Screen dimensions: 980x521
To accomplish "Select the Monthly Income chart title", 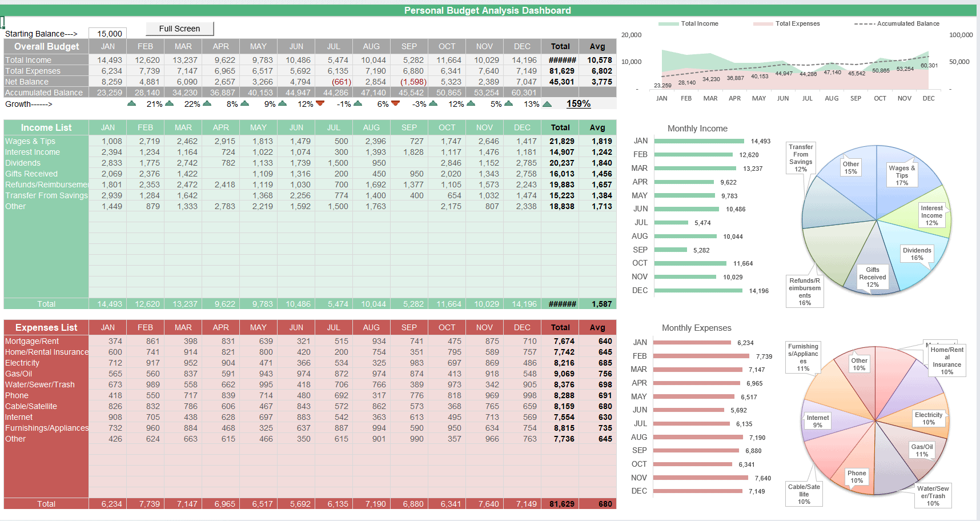I will [697, 129].
